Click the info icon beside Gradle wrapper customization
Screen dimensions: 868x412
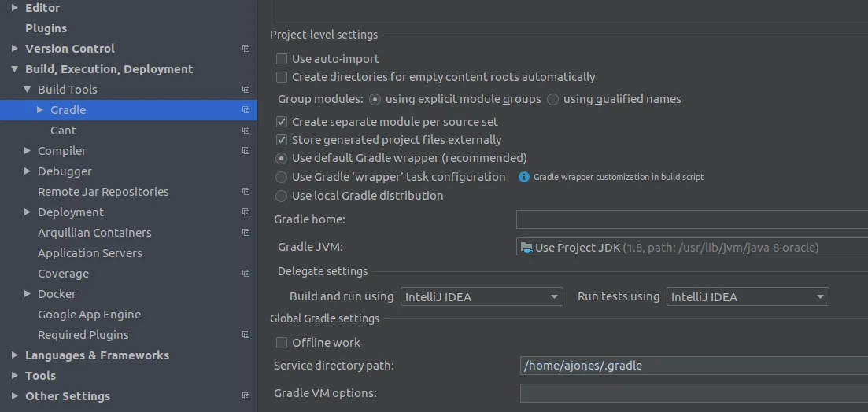click(524, 177)
